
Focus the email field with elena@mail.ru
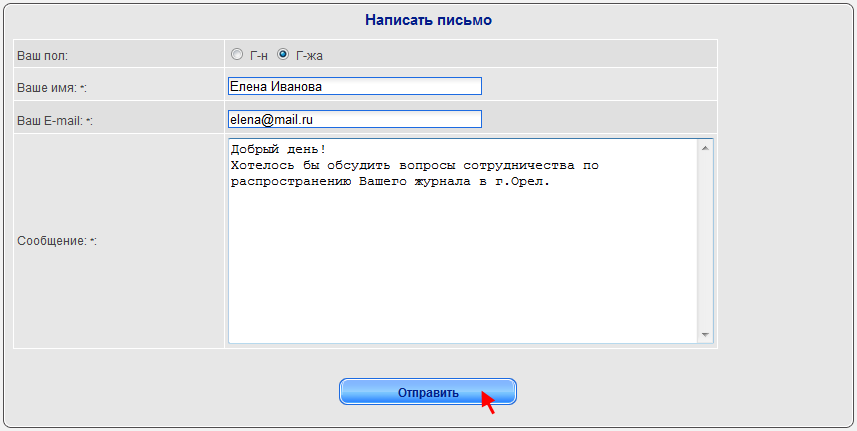click(355, 119)
